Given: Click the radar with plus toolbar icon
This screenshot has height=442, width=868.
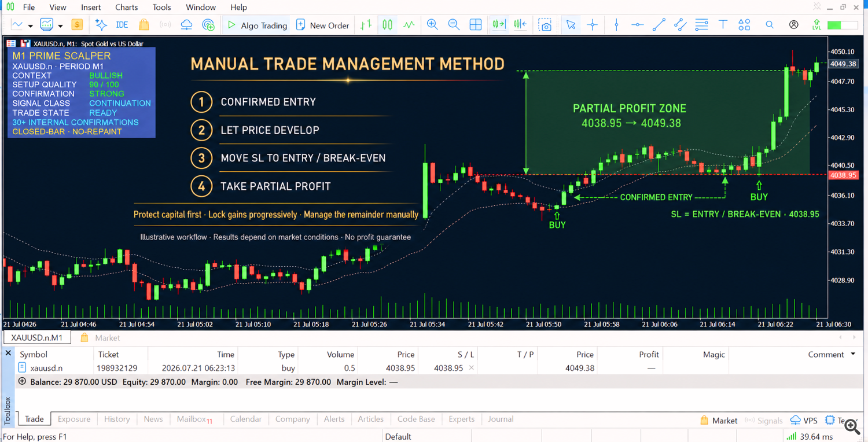Looking at the screenshot, I should click(208, 25).
